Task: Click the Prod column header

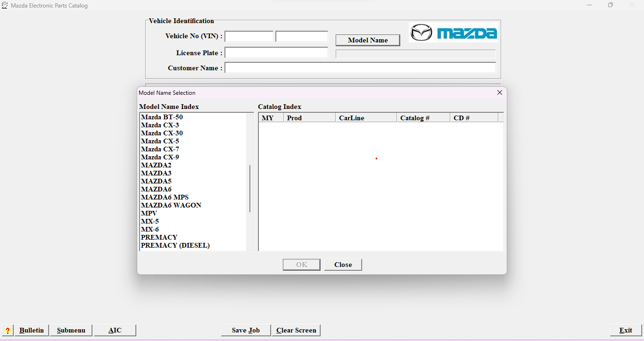Action: pyautogui.click(x=309, y=118)
